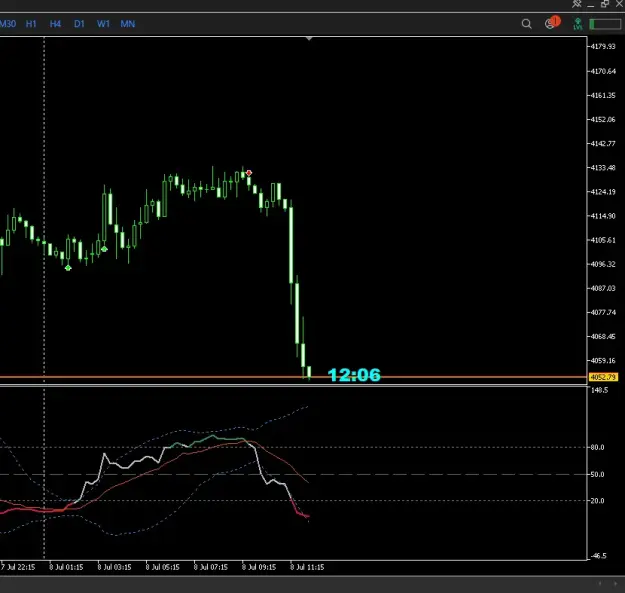
Task: Switch chart to M30 timeframe
Action: (8, 24)
